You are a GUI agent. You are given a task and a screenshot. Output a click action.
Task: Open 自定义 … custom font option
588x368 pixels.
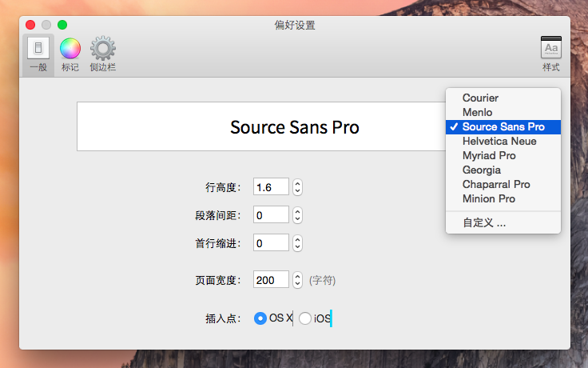click(503, 222)
